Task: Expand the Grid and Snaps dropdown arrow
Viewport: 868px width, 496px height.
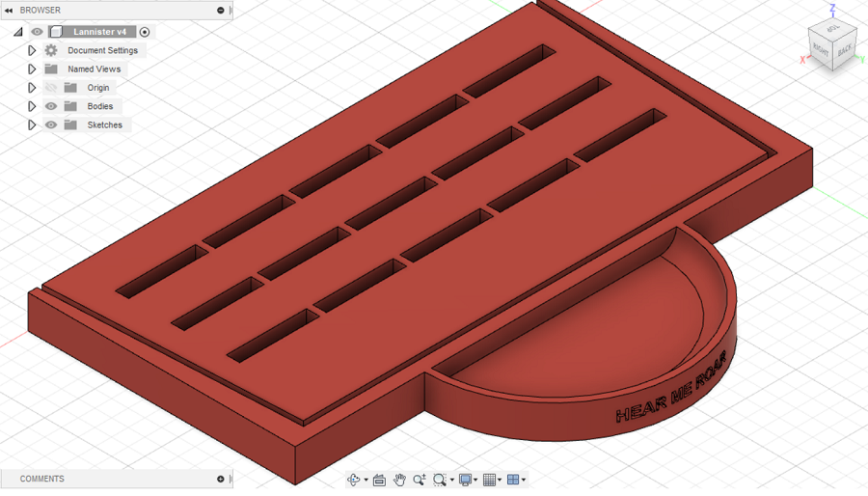Action: 500,480
